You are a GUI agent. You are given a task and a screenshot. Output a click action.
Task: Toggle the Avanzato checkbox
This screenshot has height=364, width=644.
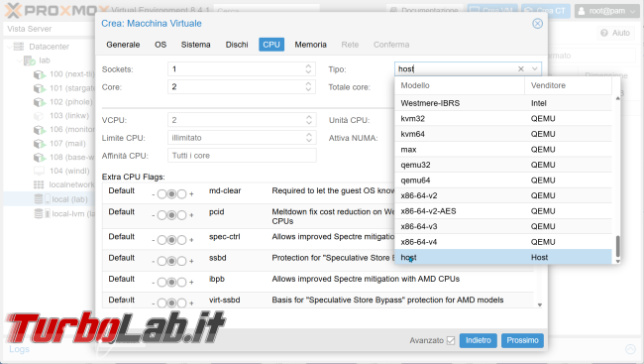coord(451,340)
